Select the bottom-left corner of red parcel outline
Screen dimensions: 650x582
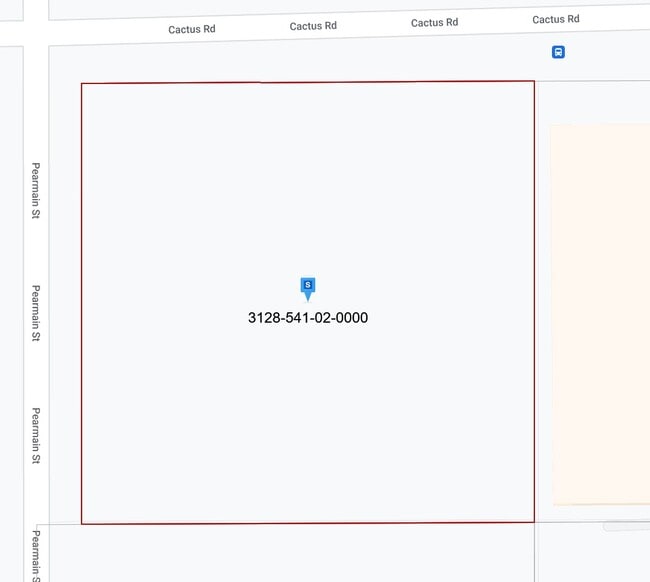(82, 523)
